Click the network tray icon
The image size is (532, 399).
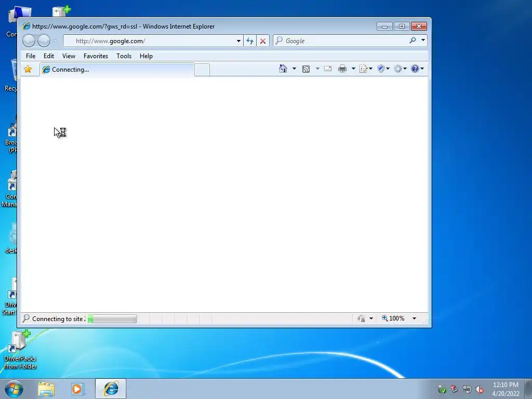pos(467,389)
